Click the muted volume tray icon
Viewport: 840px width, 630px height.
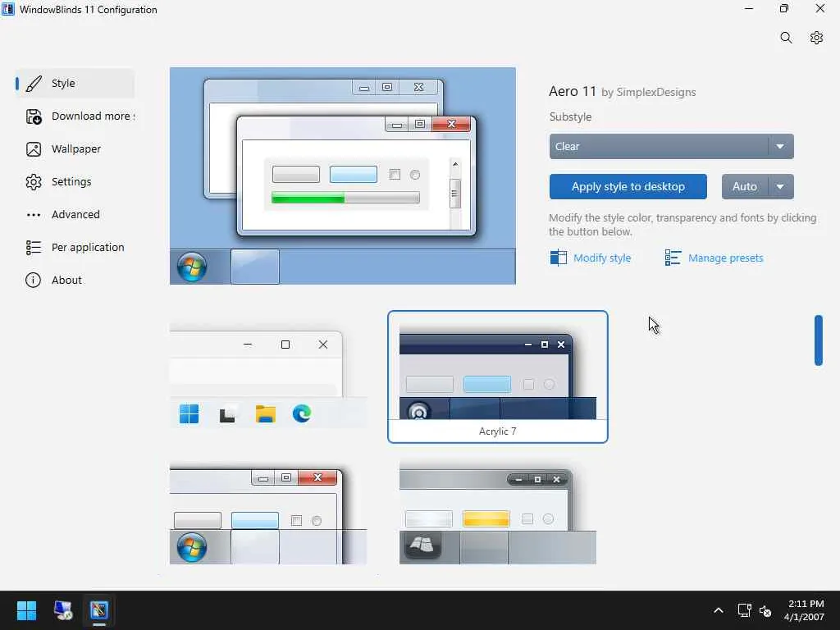(x=765, y=610)
